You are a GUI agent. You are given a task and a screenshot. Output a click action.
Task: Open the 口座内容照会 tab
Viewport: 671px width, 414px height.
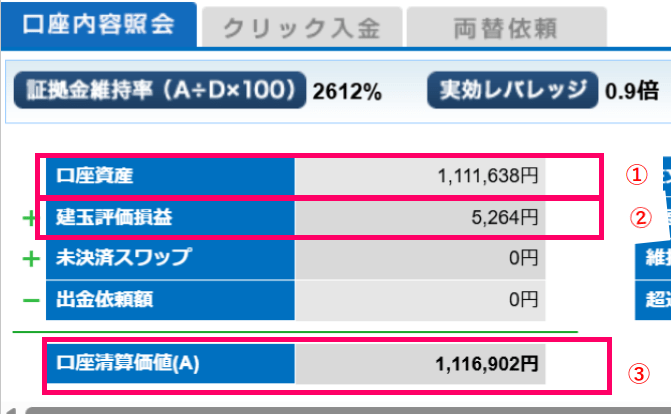pyautogui.click(x=96, y=25)
